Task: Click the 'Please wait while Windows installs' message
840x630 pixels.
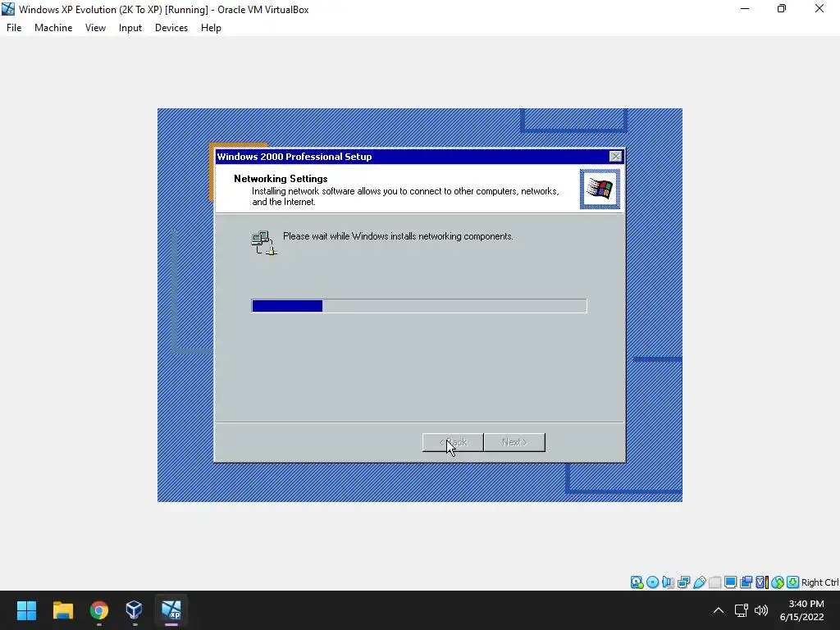Action: pos(398,236)
